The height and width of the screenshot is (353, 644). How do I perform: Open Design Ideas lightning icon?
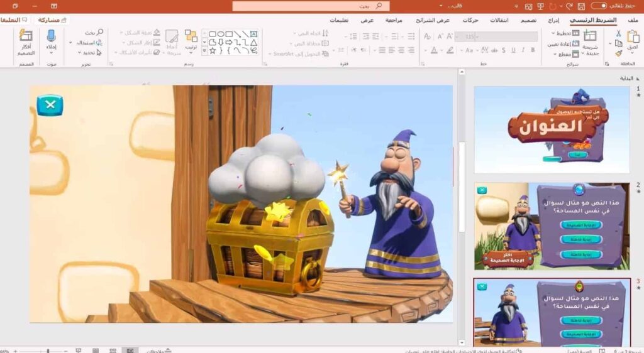(x=26, y=35)
